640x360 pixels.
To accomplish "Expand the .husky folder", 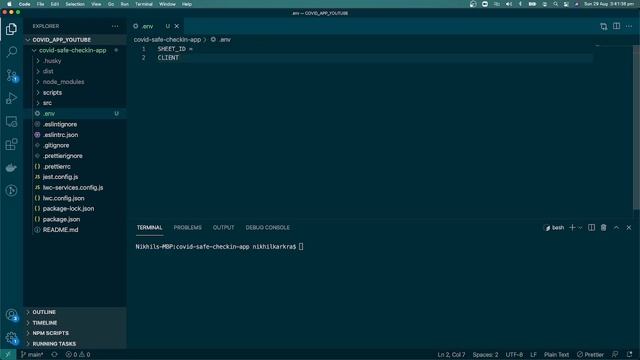I will (x=75, y=61).
